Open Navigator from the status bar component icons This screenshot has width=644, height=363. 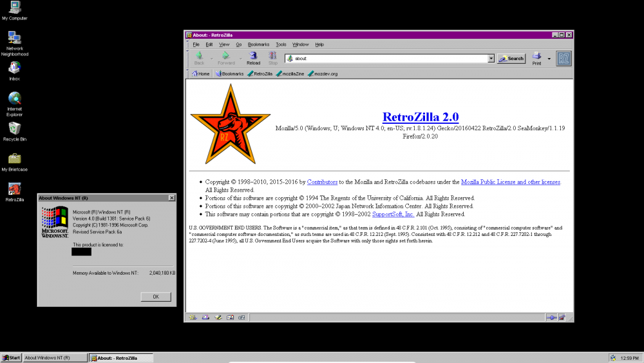[x=193, y=317]
